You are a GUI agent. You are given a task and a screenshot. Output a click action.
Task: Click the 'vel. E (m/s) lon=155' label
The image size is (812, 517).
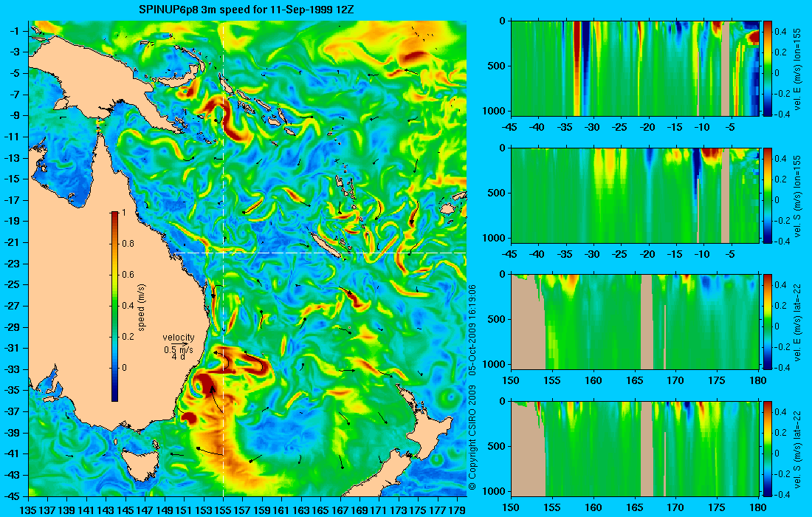(x=797, y=70)
